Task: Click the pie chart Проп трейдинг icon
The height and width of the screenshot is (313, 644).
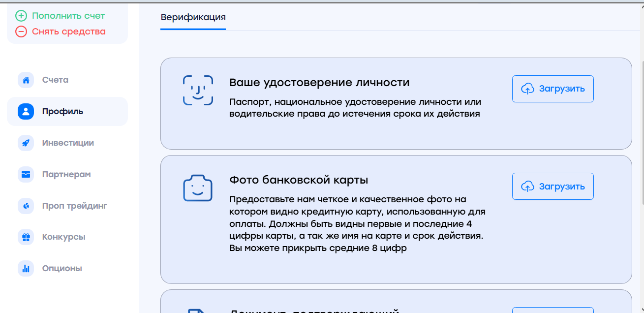Action: pos(26,206)
